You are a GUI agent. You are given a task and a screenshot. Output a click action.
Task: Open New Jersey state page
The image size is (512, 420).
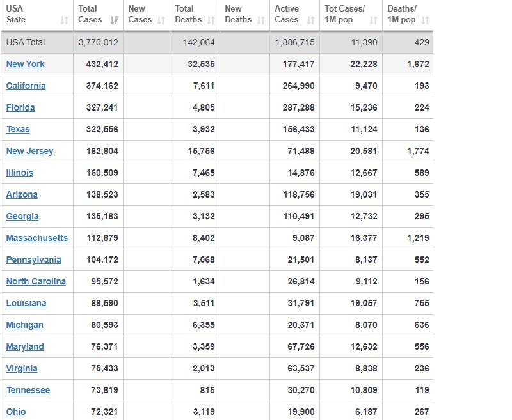coord(29,151)
